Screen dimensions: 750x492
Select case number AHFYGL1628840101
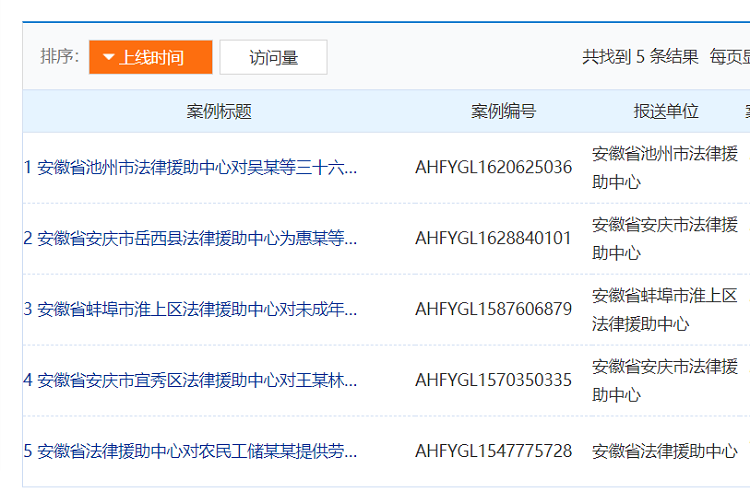click(493, 239)
